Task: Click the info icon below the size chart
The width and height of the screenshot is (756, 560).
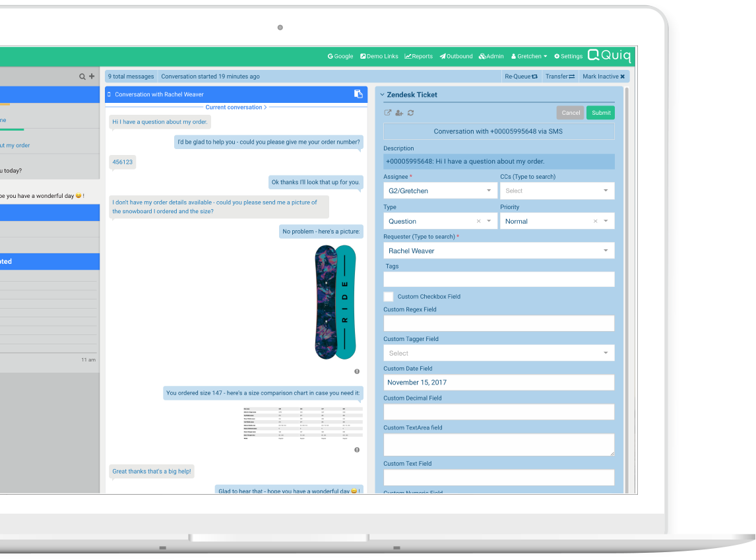Action: point(357,450)
